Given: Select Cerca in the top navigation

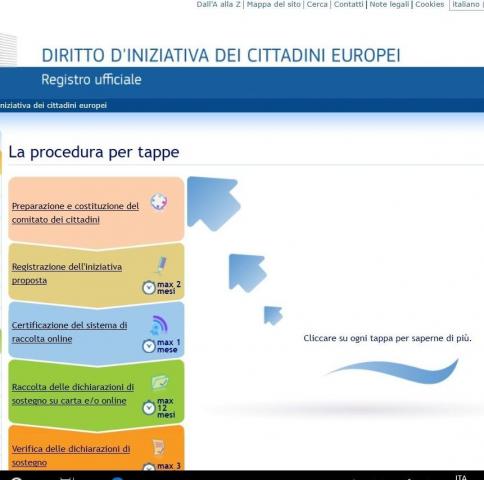Looking at the screenshot, I should 317,4.
